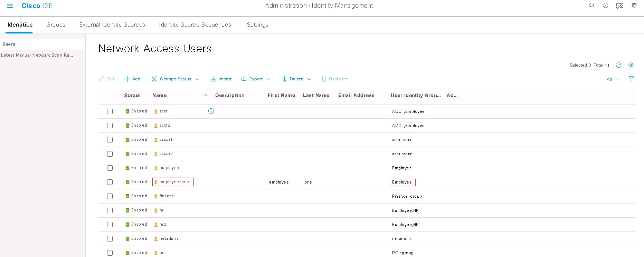Select the hr1 user checkbox
644x257 pixels.
pos(110,210)
